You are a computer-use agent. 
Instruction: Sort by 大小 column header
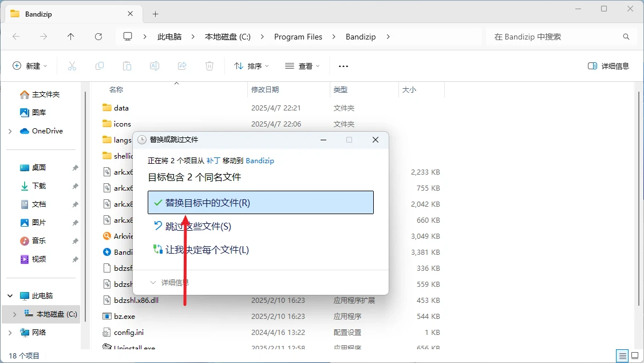tap(409, 89)
